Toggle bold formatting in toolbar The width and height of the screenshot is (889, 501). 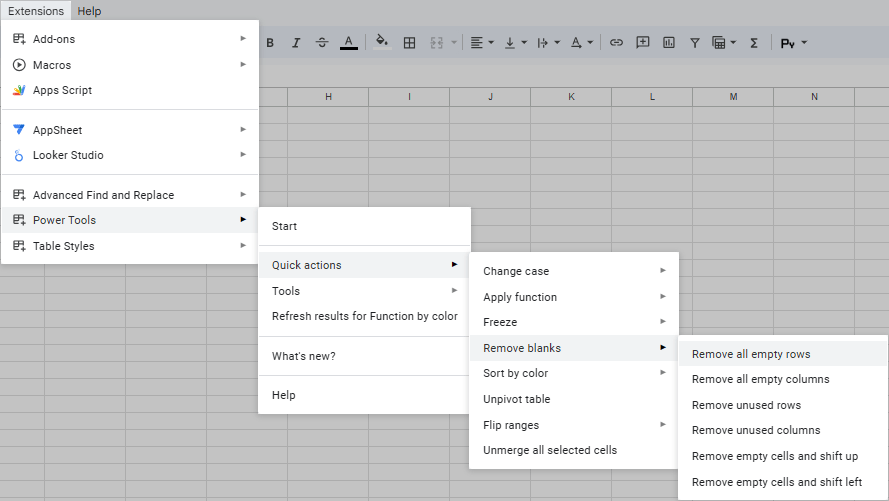(270, 43)
